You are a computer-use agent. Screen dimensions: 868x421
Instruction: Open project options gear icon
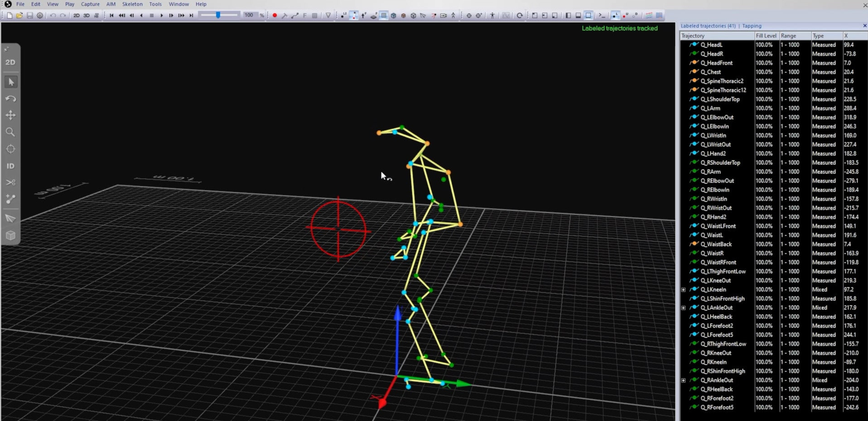(40, 15)
